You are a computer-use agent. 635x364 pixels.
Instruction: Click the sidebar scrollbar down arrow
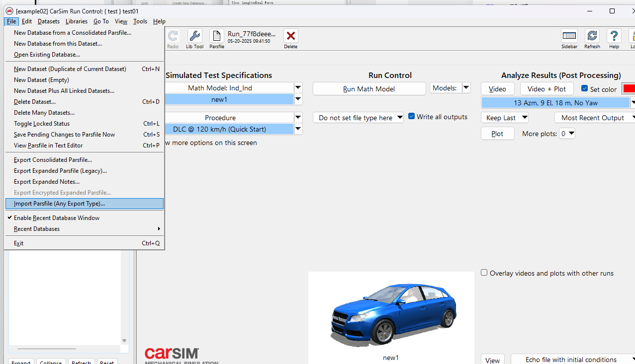[x=124, y=341]
